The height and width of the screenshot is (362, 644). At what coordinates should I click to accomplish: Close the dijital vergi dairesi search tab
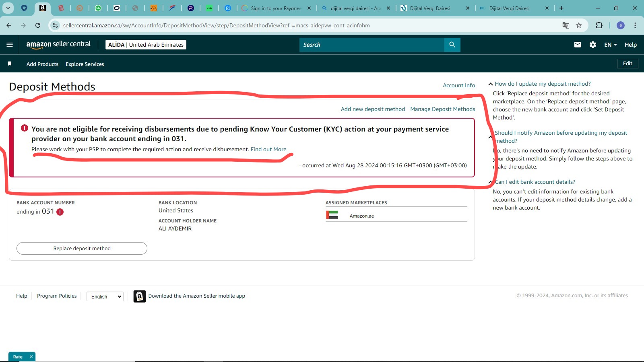388,8
